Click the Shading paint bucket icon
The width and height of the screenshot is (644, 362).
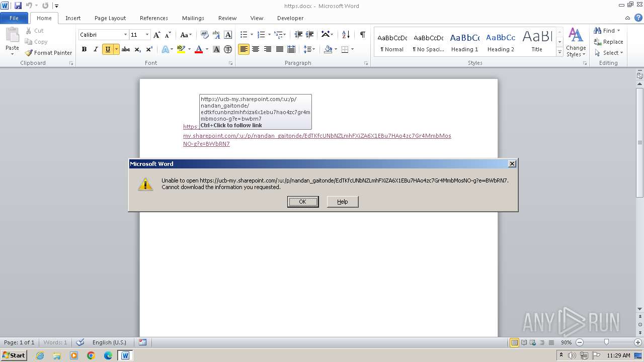[328, 49]
